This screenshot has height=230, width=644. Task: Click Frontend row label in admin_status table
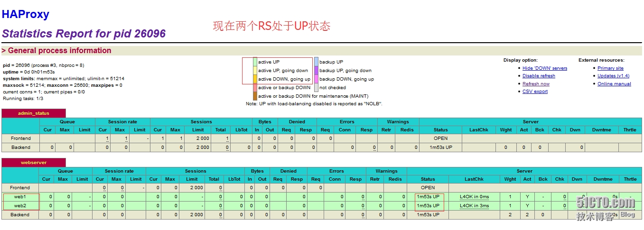[20, 138]
